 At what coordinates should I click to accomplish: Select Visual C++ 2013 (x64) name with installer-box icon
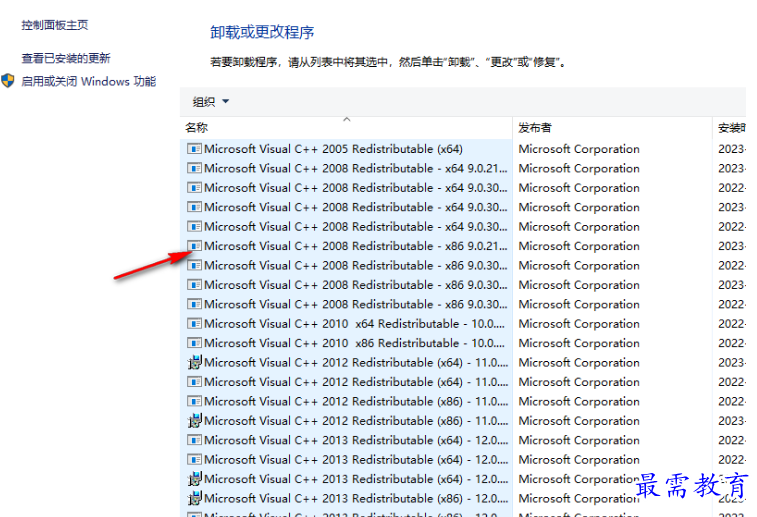(356, 479)
